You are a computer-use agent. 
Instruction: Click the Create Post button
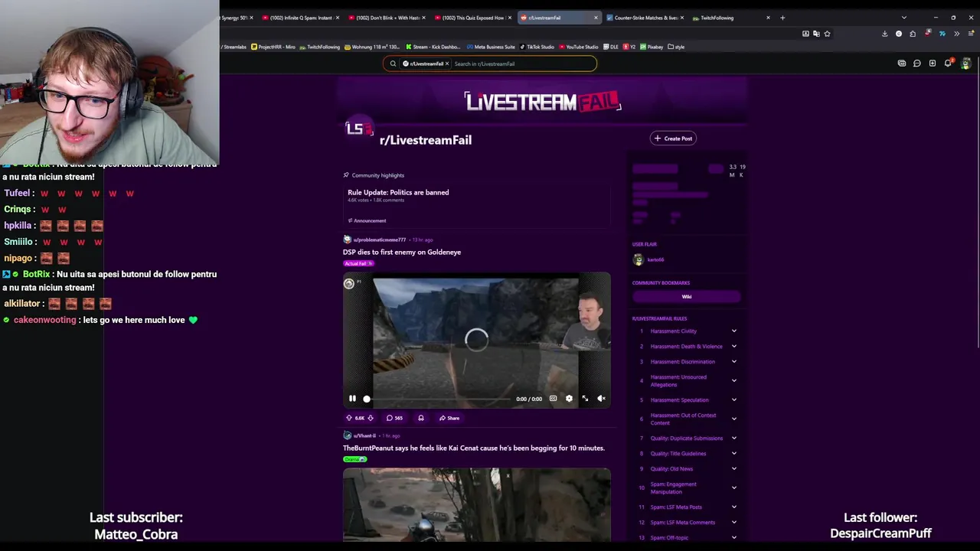[673, 139]
